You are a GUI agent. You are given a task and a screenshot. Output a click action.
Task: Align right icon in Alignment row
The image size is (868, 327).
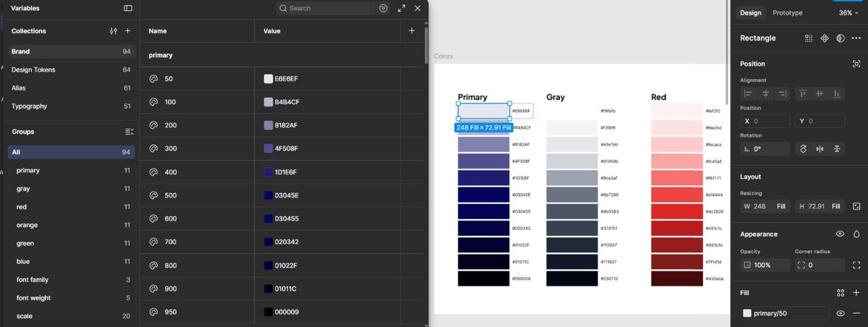pos(782,93)
